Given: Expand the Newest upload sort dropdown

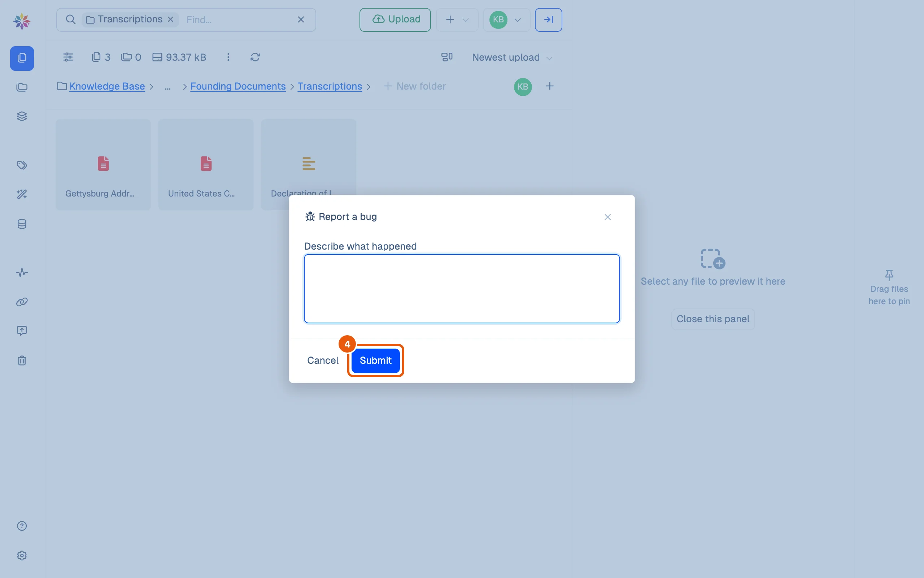Looking at the screenshot, I should coord(512,57).
